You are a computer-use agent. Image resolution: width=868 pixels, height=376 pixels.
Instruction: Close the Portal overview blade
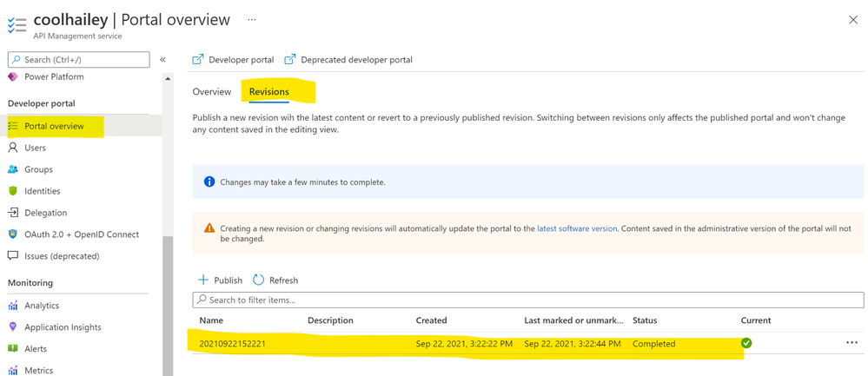tap(853, 20)
